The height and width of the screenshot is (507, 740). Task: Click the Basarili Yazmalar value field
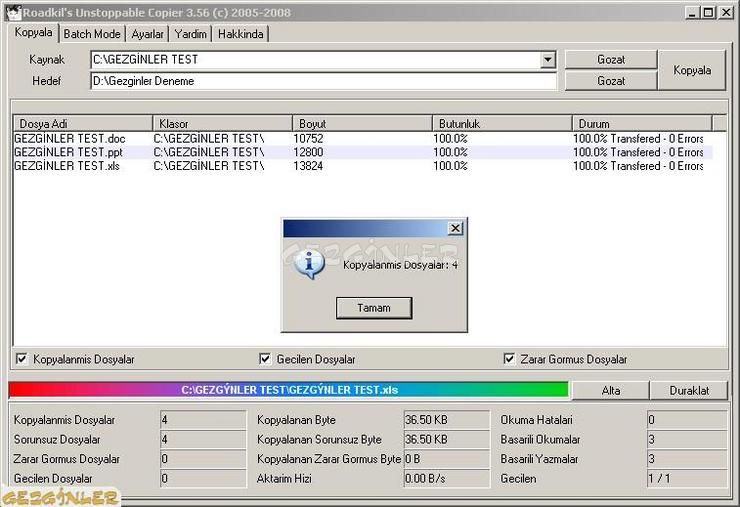coord(687,458)
